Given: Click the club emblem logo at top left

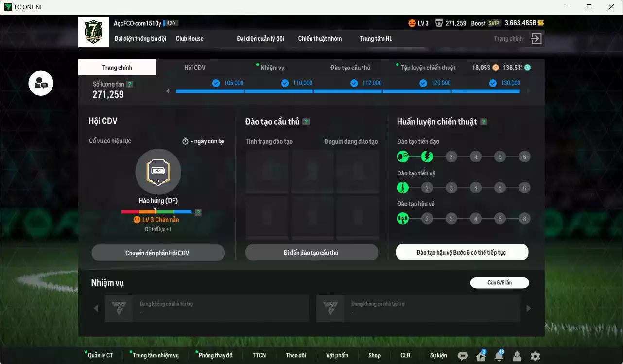Looking at the screenshot, I should (x=93, y=32).
